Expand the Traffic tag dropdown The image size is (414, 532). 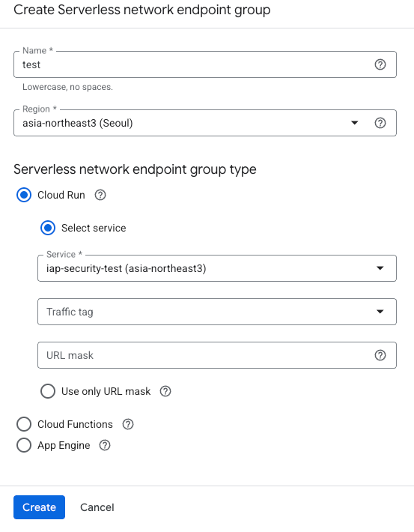217,312
